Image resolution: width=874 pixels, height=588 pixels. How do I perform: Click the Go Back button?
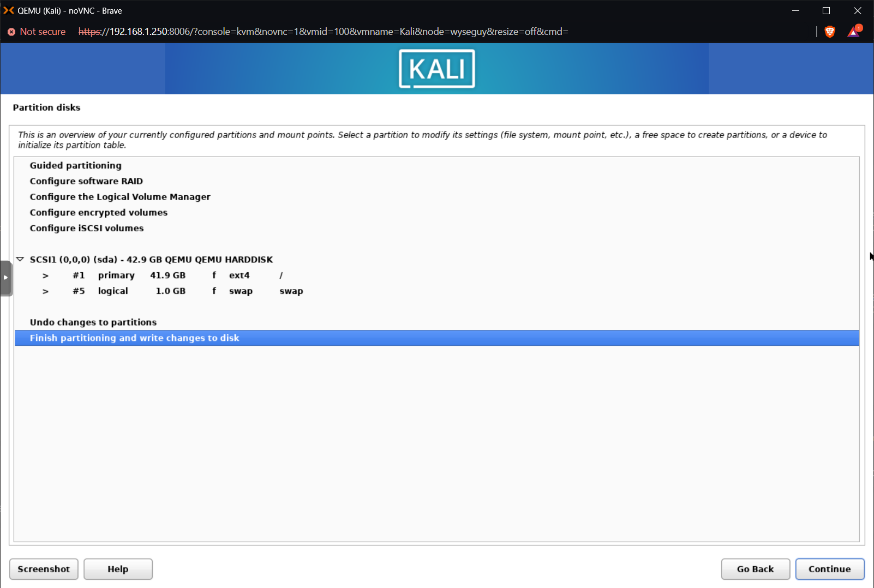click(x=755, y=569)
